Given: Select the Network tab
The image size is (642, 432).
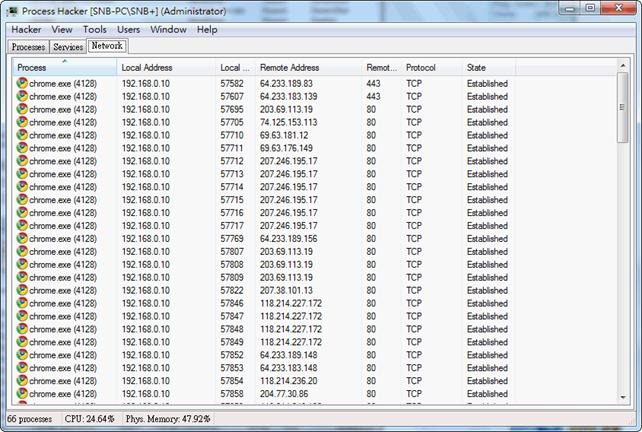Looking at the screenshot, I should (x=107, y=46).
